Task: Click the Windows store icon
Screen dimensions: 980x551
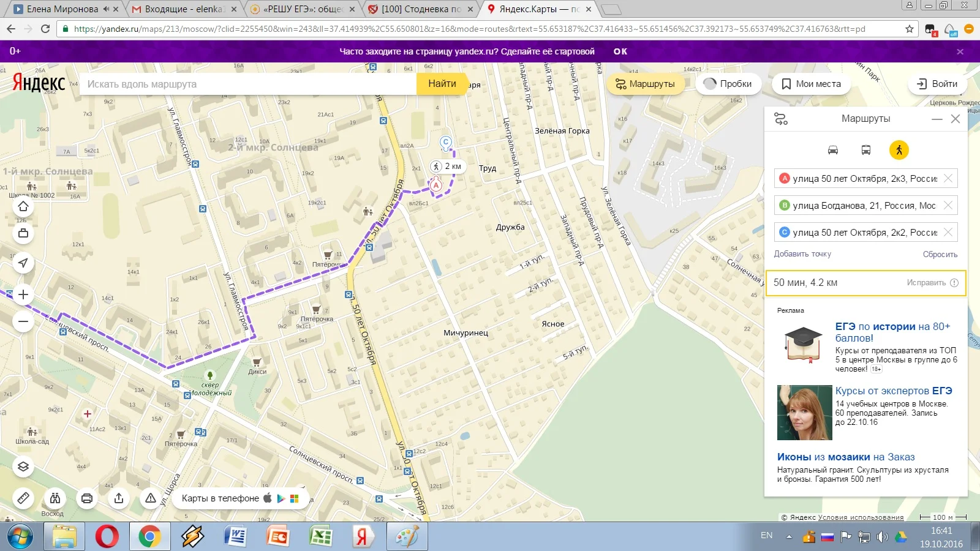Action: coord(295,498)
